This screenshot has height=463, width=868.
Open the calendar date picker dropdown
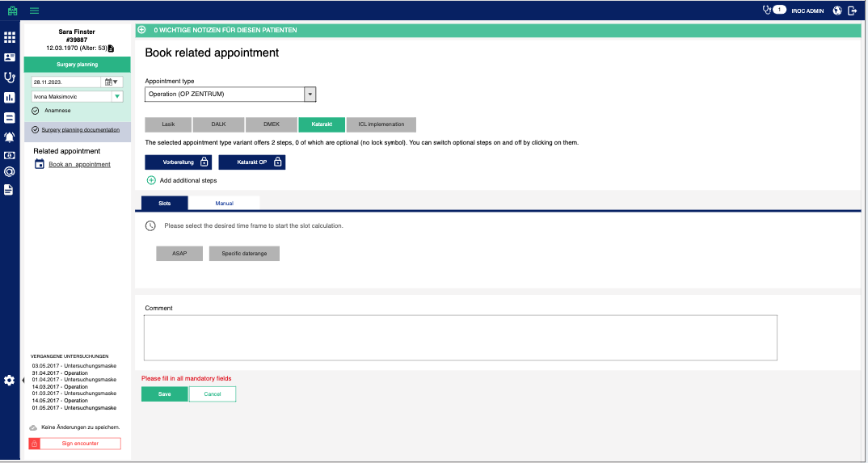[x=112, y=82]
